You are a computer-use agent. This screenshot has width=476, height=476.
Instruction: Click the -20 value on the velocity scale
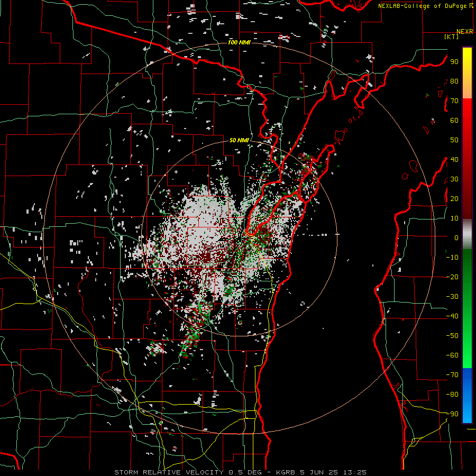[x=452, y=277]
